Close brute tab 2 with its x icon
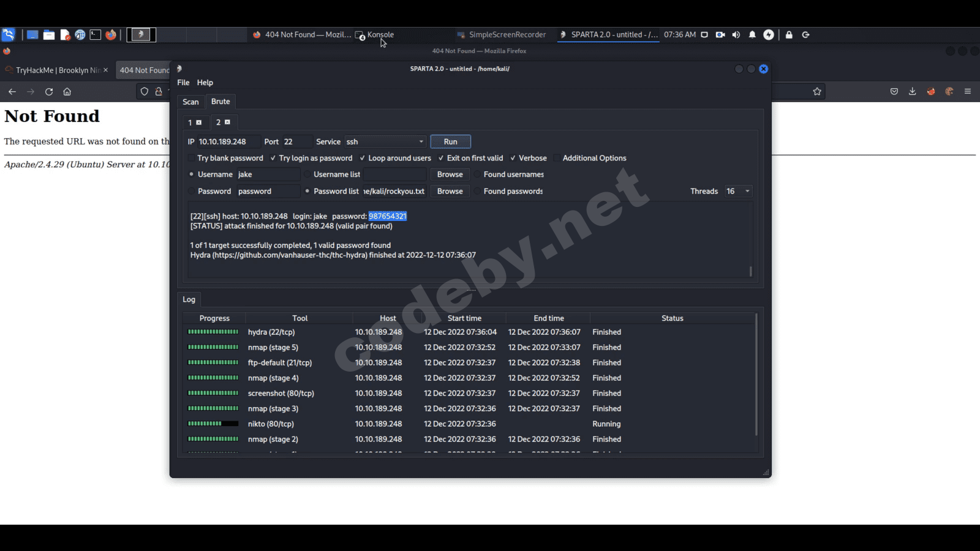Image resolution: width=980 pixels, height=551 pixels. (x=227, y=122)
